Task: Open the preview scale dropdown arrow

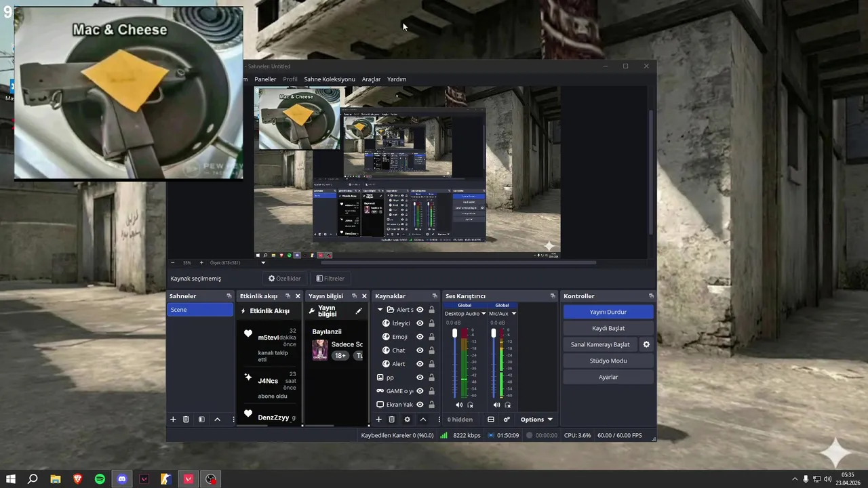Action: coord(263,263)
